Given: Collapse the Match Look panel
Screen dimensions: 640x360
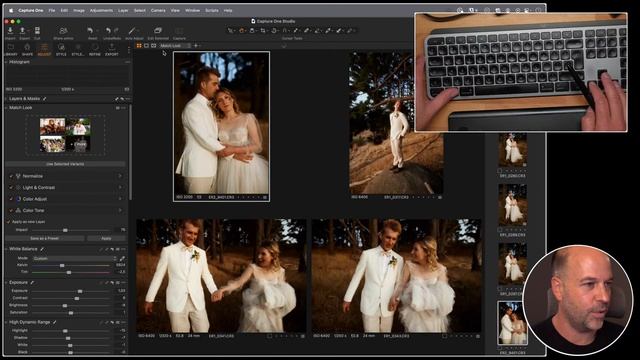Looking at the screenshot, I should [6, 108].
